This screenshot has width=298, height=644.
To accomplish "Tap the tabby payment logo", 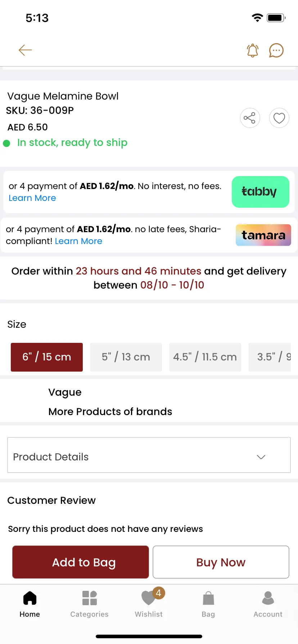I will click(x=261, y=192).
